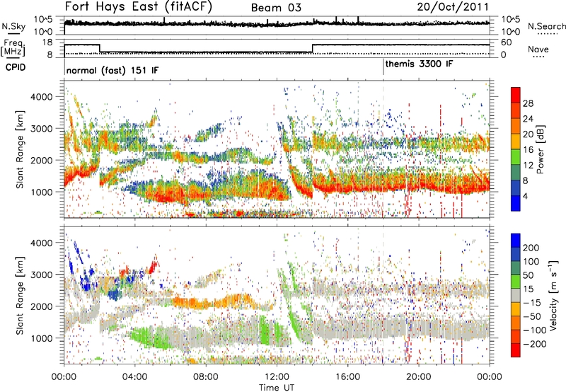The height and width of the screenshot is (392, 566).
Task: Click the '08:00' time axis label
Action: coord(206,377)
